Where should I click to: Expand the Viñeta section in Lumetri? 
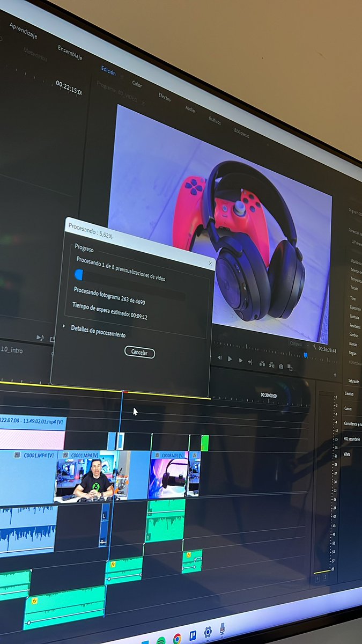[348, 454]
